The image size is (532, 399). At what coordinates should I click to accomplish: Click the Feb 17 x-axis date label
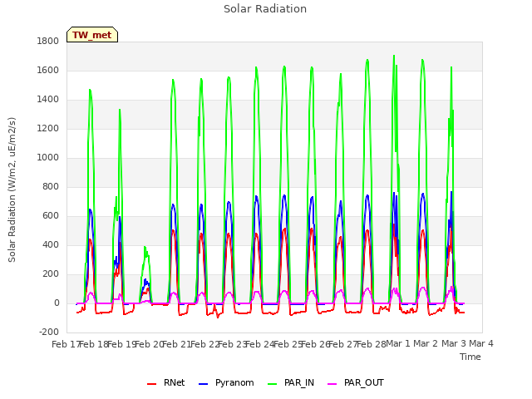[x=66, y=344]
